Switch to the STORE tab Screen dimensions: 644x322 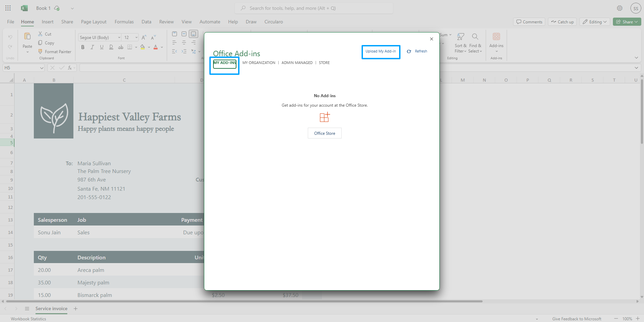click(x=324, y=63)
